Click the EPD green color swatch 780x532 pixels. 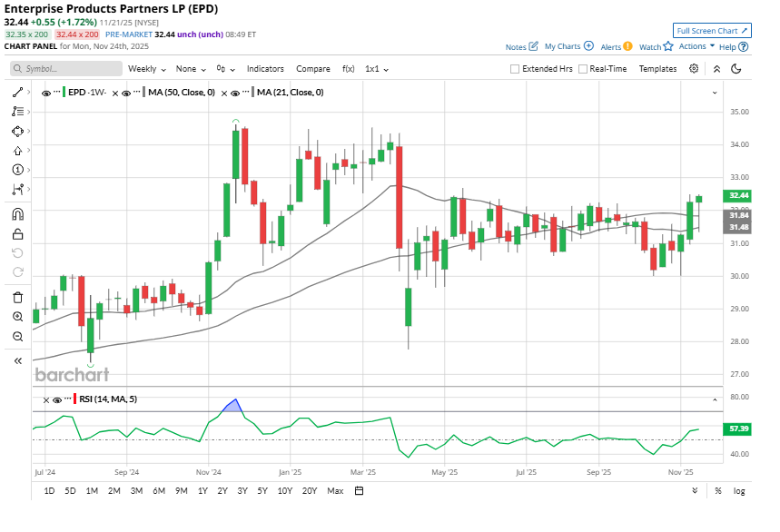(64, 93)
